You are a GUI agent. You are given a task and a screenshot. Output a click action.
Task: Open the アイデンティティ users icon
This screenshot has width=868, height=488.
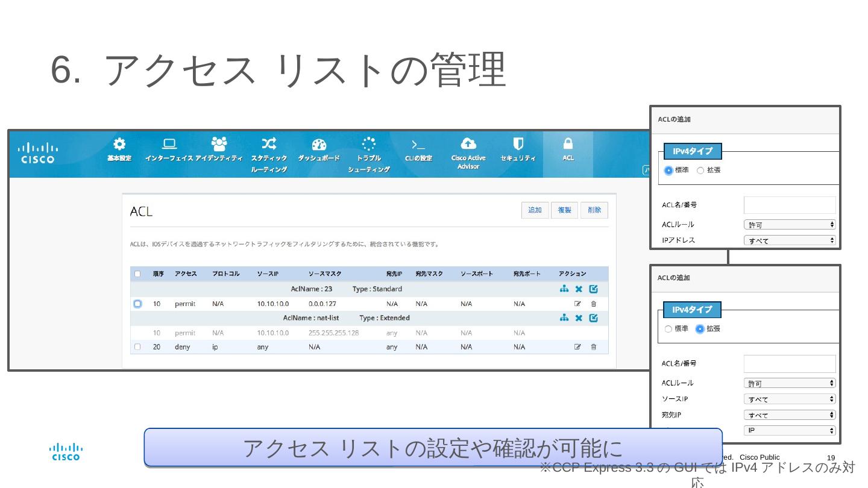(219, 144)
